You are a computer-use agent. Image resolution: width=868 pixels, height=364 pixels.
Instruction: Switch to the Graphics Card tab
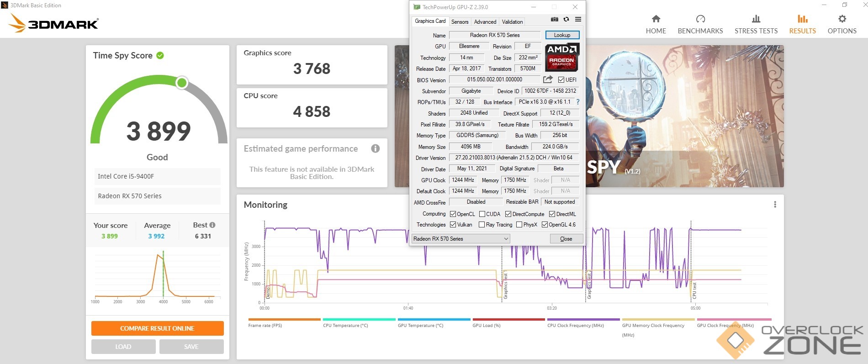(x=430, y=21)
